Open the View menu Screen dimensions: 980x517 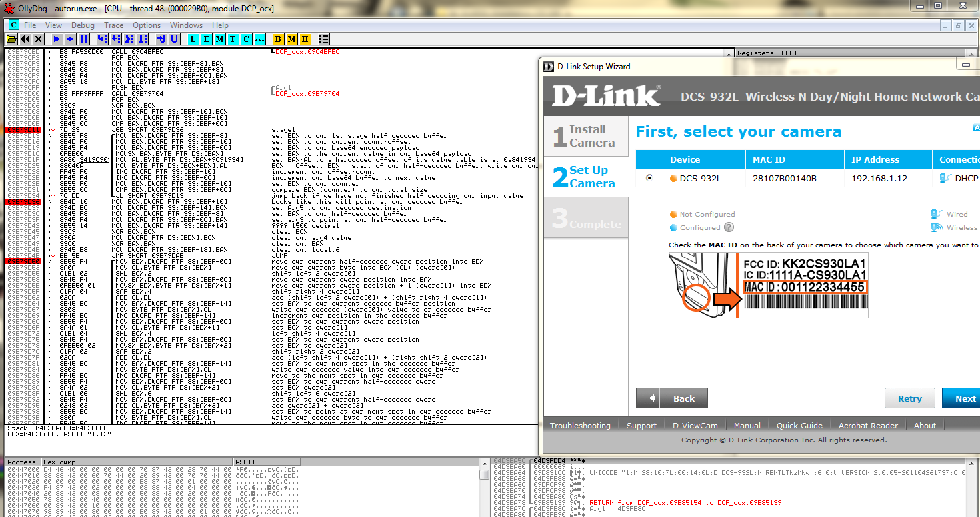tap(53, 25)
